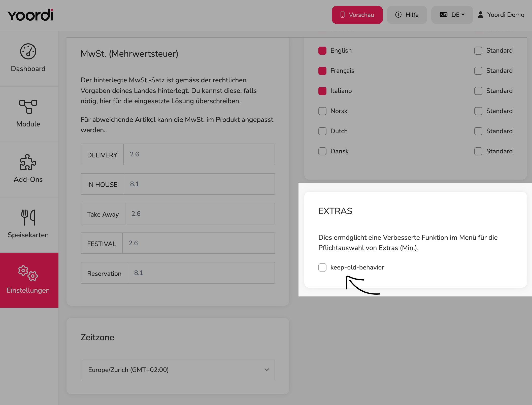The width and height of the screenshot is (532, 405).
Task: Click the Yoordi Demo user icon
Action: (481, 15)
